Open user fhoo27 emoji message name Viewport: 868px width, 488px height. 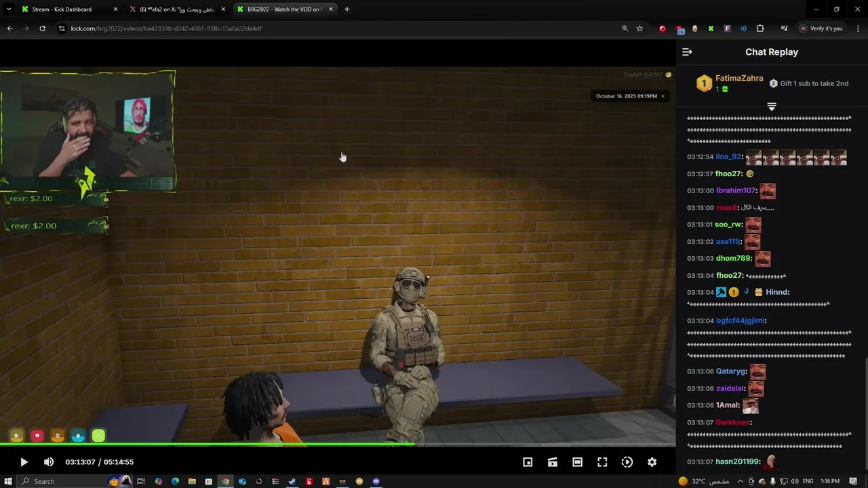[x=729, y=174]
